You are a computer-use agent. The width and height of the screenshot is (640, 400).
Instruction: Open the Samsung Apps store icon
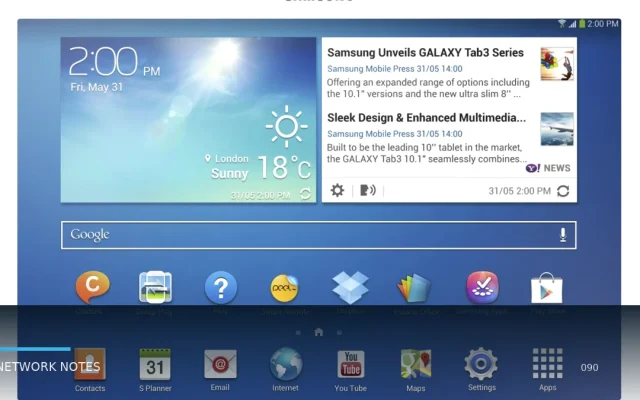482,287
